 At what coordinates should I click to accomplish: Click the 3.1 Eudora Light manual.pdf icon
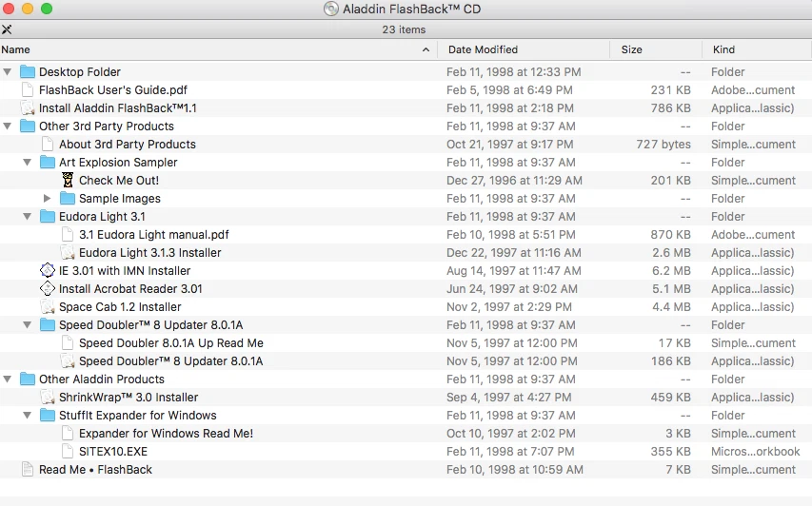68,235
